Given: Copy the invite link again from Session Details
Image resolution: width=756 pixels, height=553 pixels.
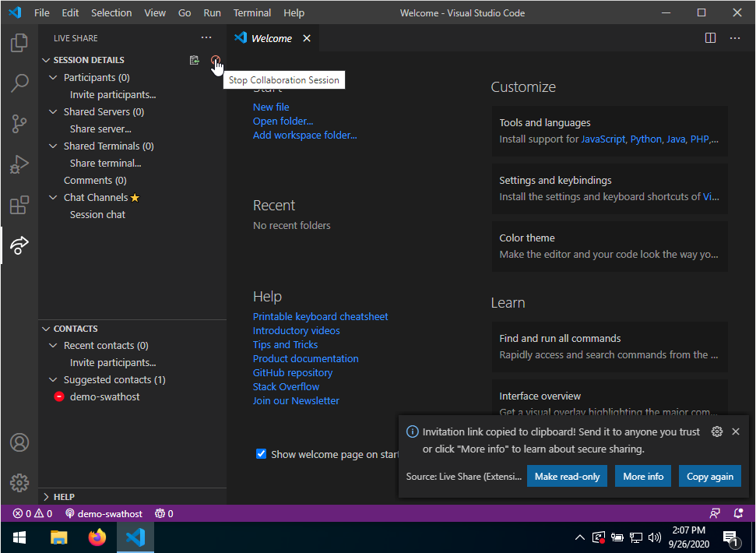Looking at the screenshot, I should click(x=194, y=60).
